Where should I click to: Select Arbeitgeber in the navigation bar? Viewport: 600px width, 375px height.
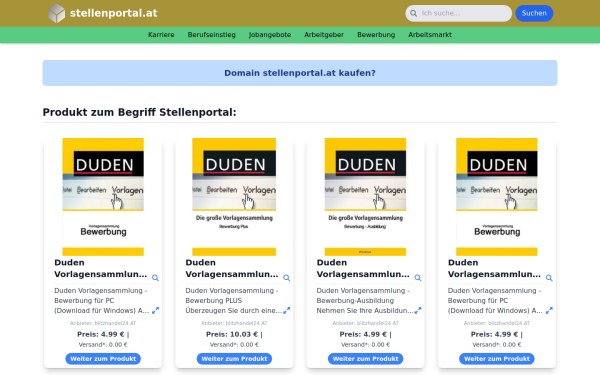pyautogui.click(x=324, y=35)
